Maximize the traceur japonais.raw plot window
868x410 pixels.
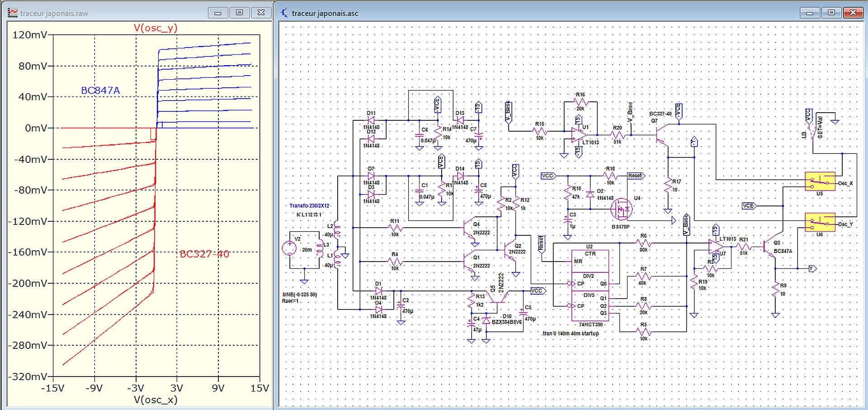point(240,13)
